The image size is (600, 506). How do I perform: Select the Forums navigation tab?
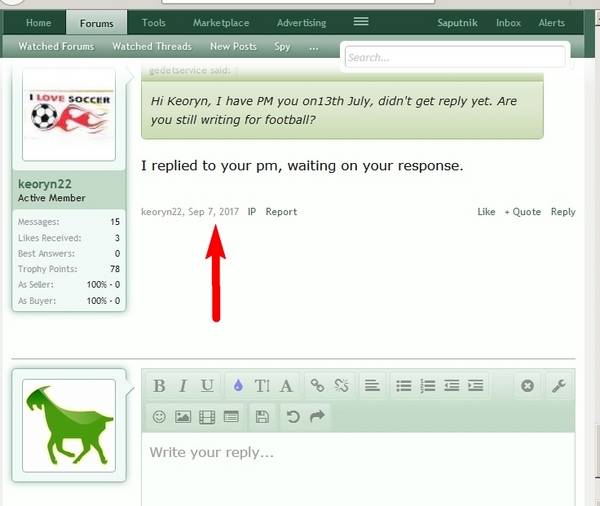[97, 23]
